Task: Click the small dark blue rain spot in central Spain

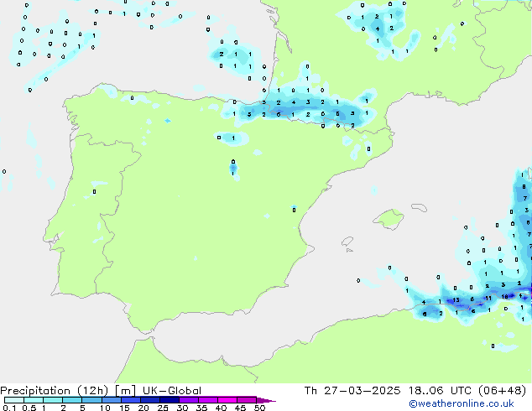Action: tap(233, 169)
